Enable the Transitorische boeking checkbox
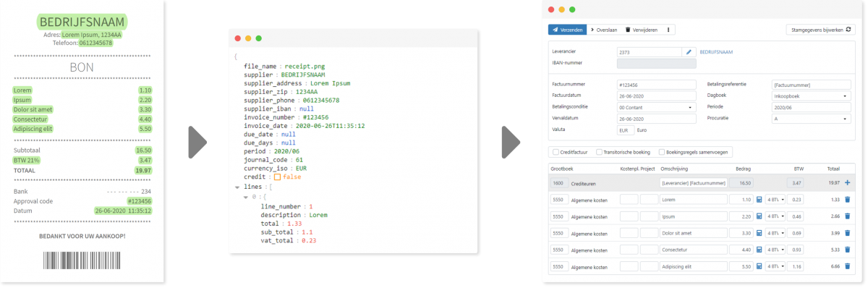The width and height of the screenshot is (868, 288). 600,152
